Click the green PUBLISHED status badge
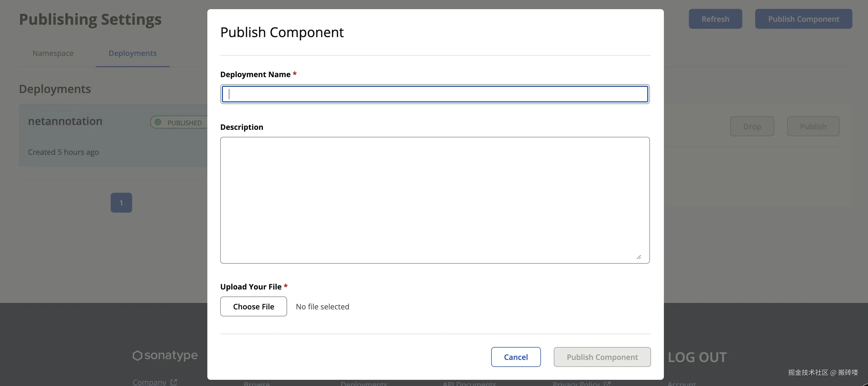 (179, 123)
